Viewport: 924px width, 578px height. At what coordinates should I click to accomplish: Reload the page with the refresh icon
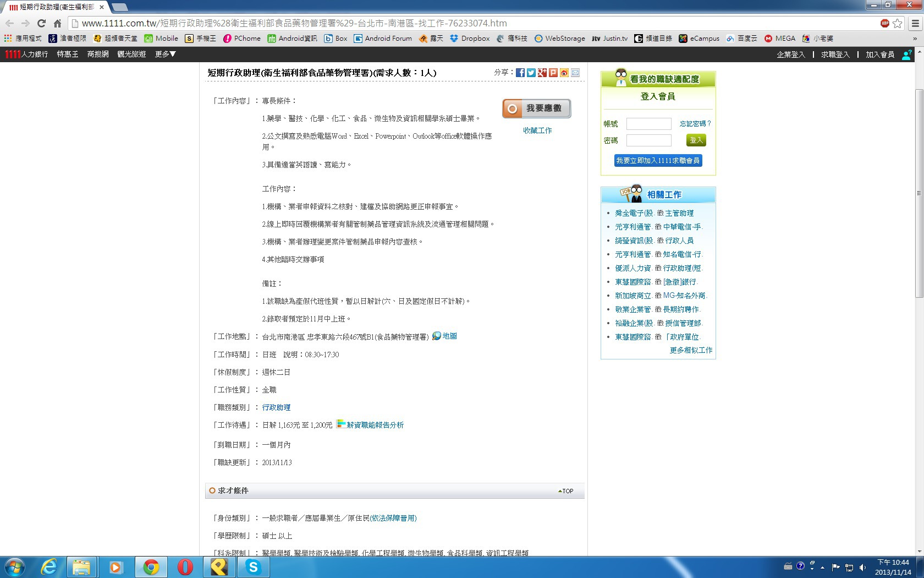(41, 23)
